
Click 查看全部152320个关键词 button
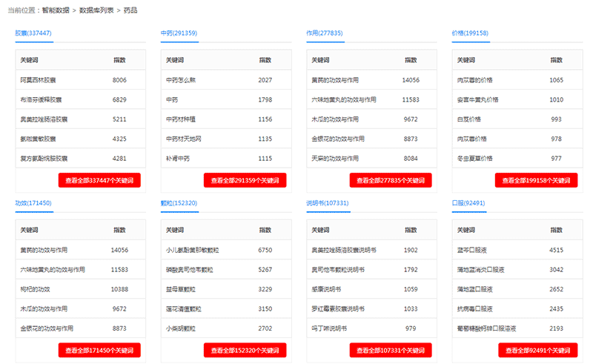(x=245, y=350)
